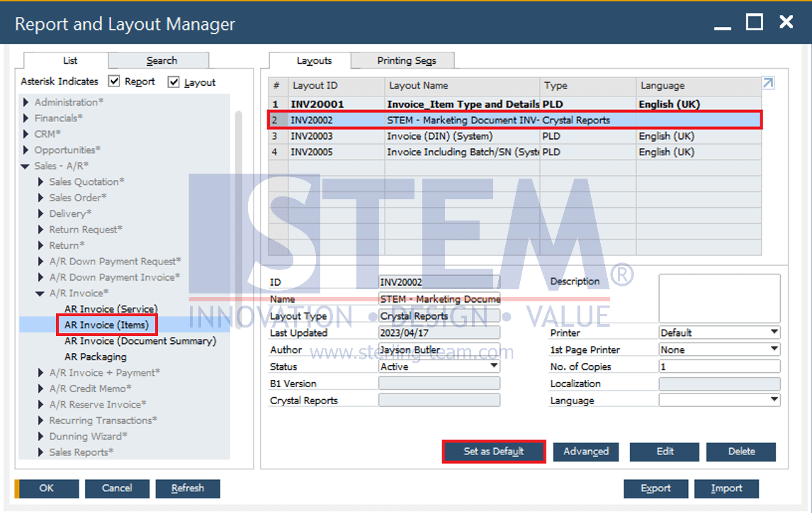Select layout row INV20005

point(514,152)
